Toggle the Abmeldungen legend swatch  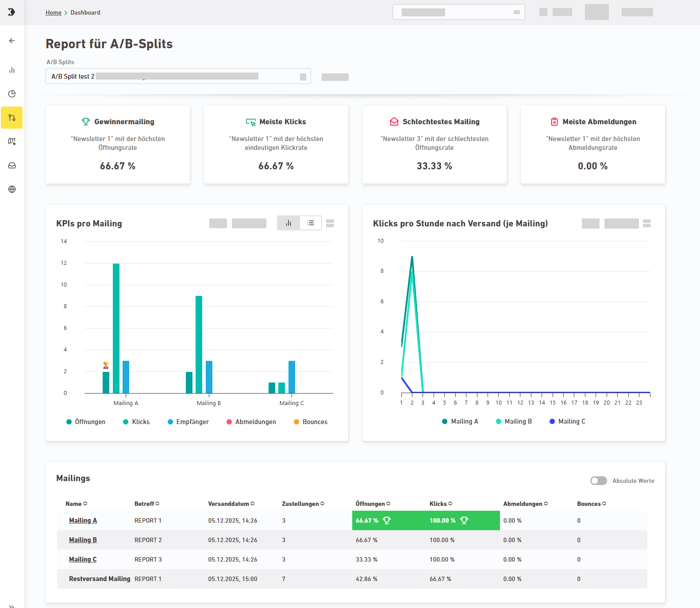pos(229,422)
